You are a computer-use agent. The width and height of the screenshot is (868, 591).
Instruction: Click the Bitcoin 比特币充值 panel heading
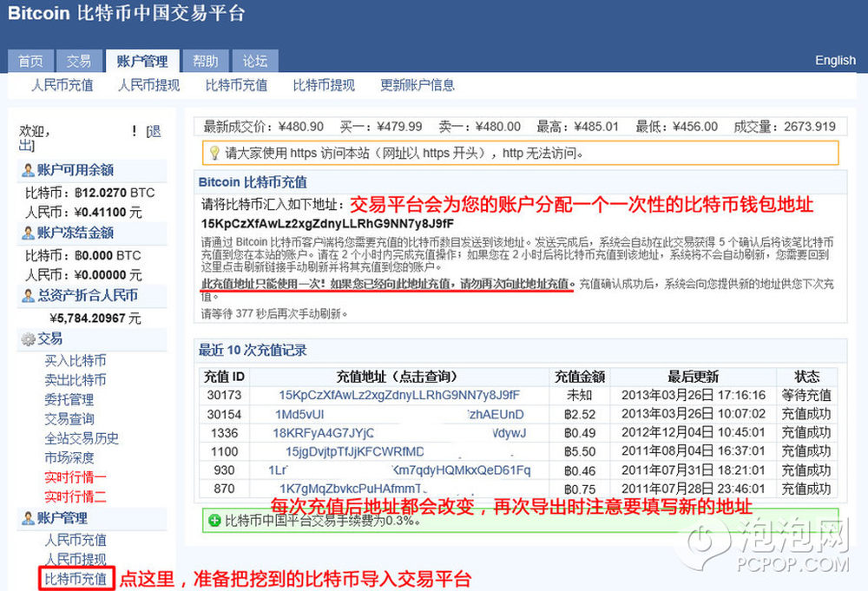point(253,182)
